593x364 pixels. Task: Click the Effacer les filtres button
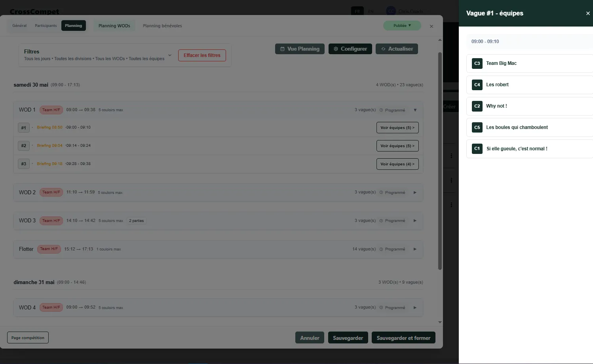[x=202, y=55]
